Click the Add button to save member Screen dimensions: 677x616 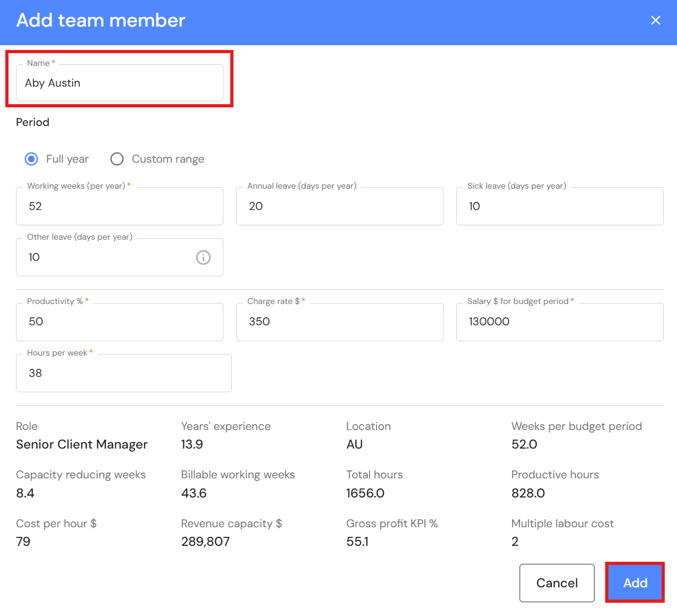(x=635, y=583)
